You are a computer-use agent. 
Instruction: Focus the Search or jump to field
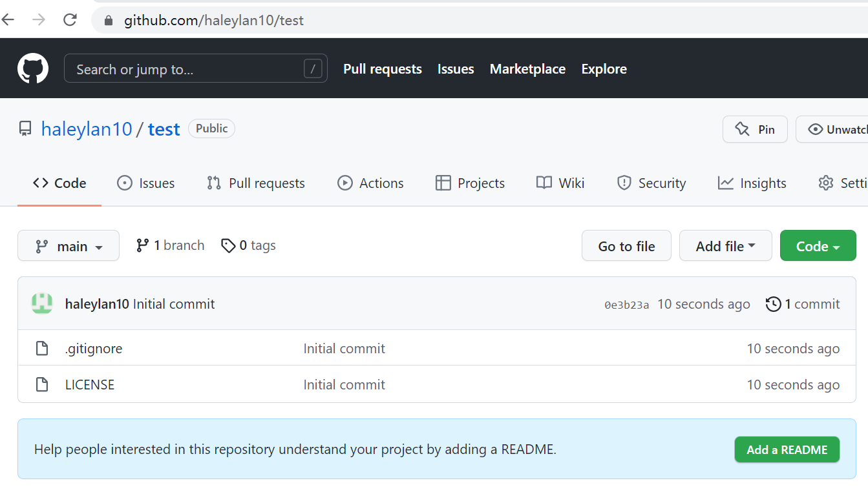tap(187, 69)
